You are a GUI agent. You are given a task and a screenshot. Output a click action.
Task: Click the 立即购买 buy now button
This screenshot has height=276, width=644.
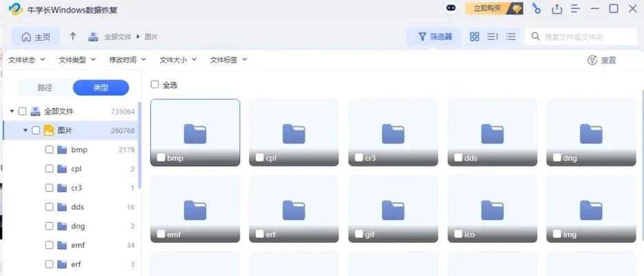pyautogui.click(x=494, y=8)
